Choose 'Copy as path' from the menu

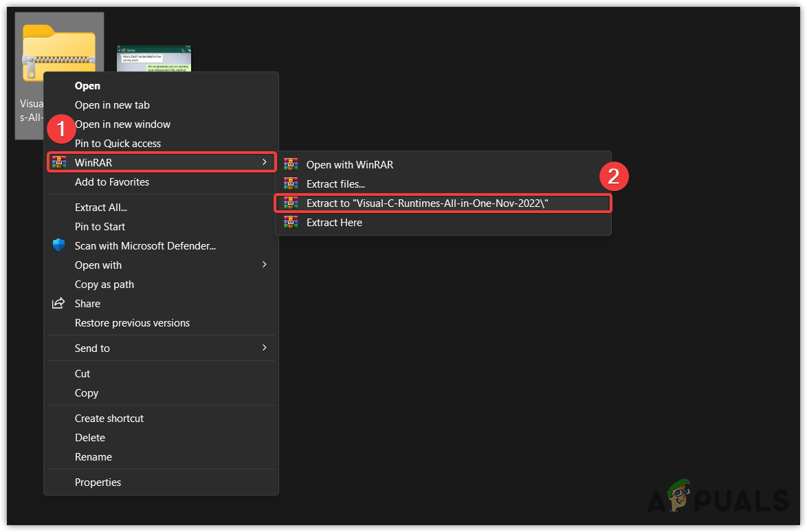click(x=104, y=284)
